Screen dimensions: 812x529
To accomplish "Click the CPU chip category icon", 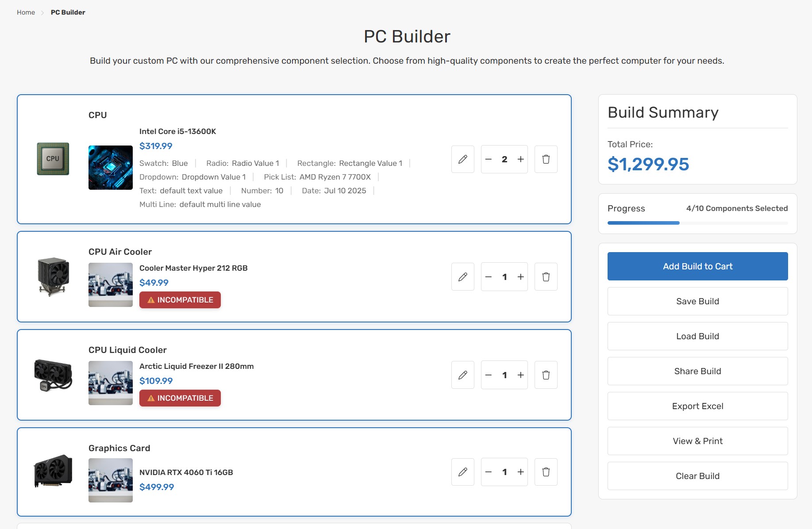I will coord(53,159).
